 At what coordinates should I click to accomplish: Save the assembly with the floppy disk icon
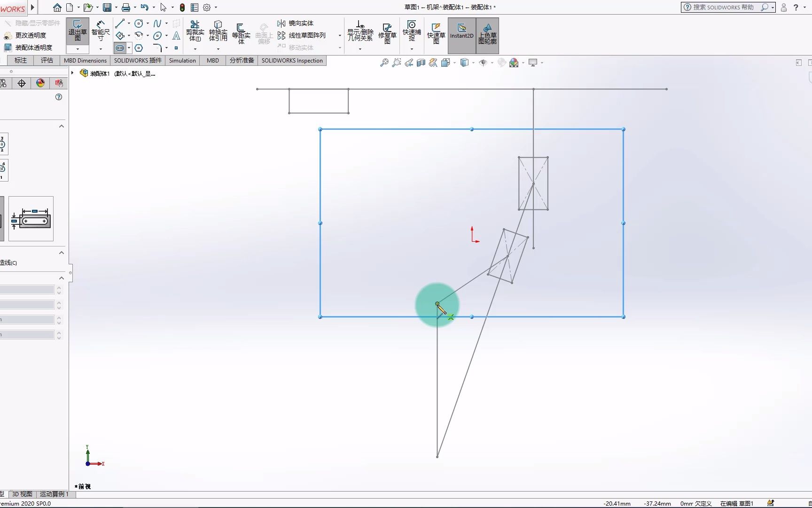[107, 8]
